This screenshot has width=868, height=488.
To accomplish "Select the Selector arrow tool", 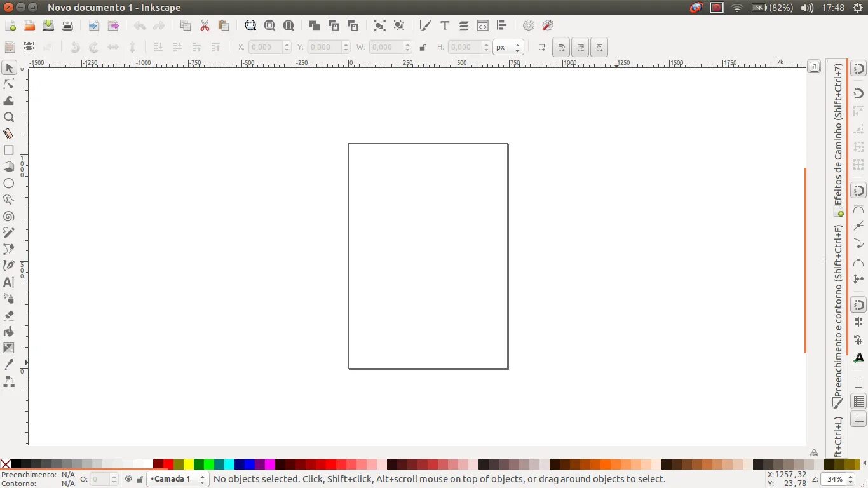I will (x=9, y=68).
